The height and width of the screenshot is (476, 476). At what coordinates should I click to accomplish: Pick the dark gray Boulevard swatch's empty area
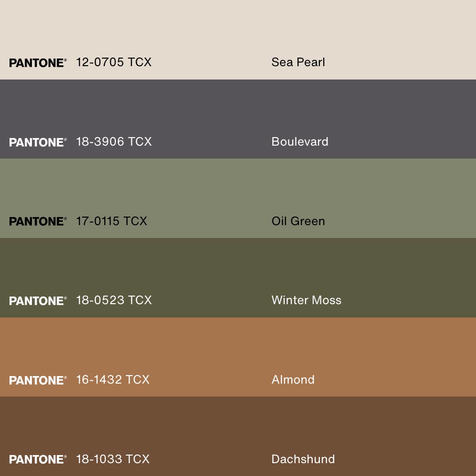tap(238, 105)
